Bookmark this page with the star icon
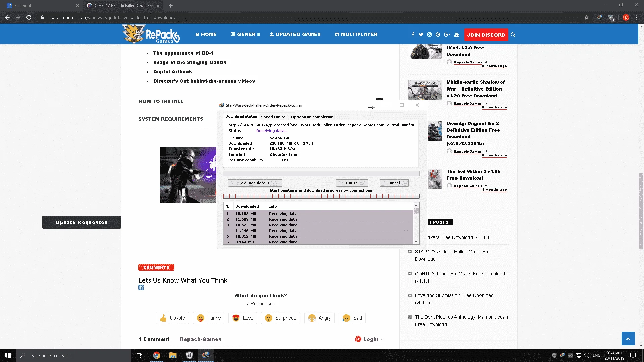 [587, 17]
